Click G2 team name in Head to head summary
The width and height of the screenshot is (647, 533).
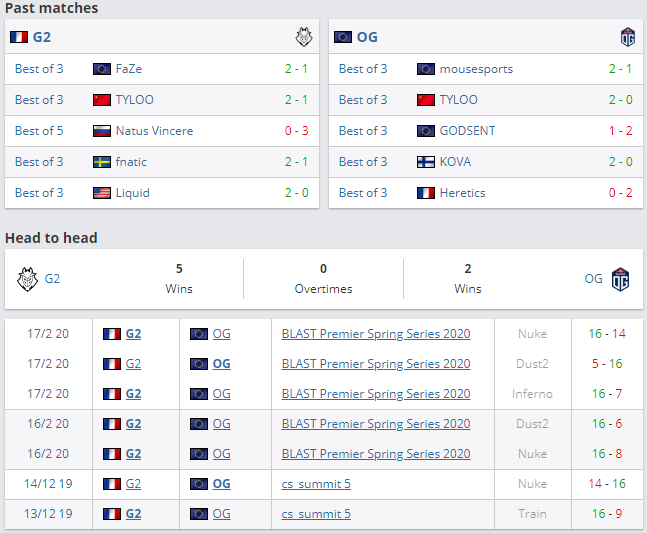pyautogui.click(x=52, y=279)
